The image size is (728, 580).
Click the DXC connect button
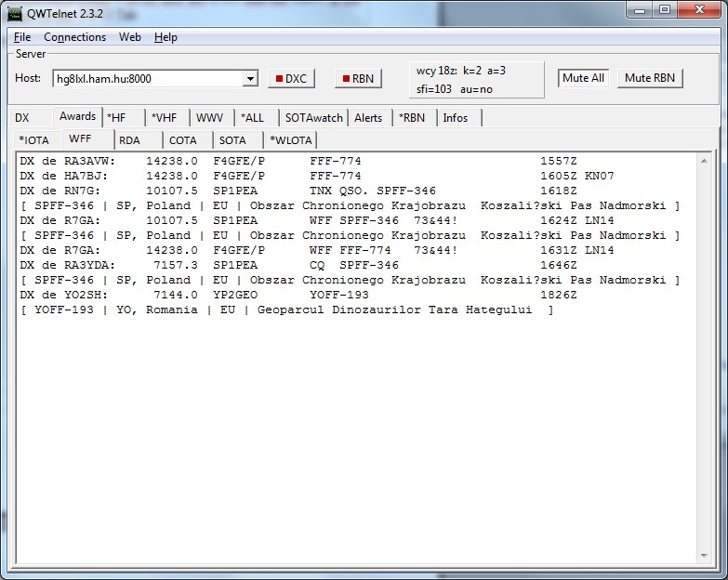291,79
